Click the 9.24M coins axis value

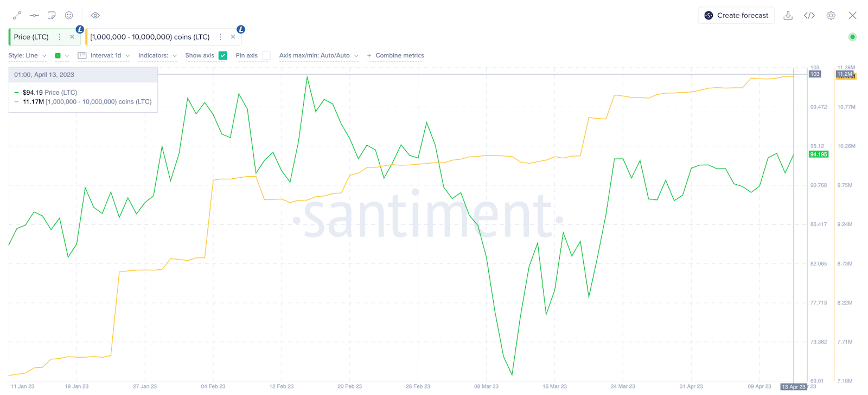click(x=845, y=224)
